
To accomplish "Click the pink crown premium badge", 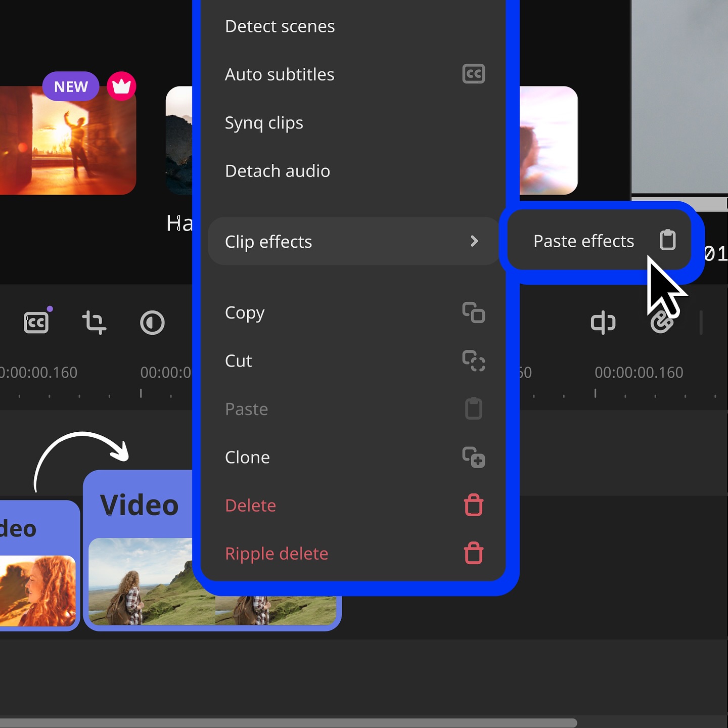I will pos(121,86).
